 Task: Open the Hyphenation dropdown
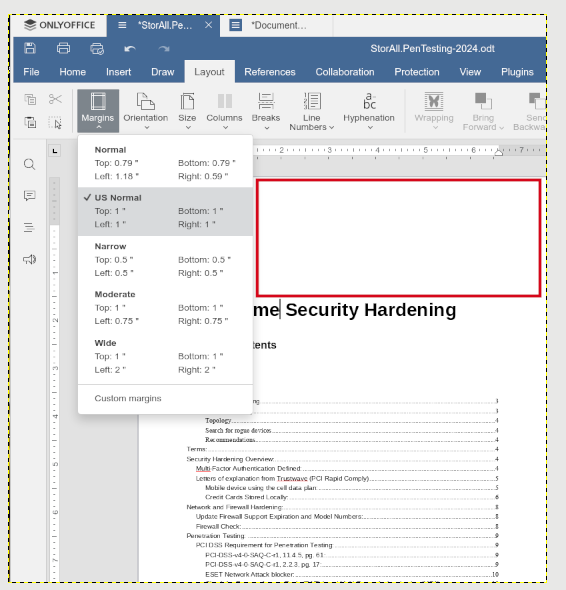(369, 111)
